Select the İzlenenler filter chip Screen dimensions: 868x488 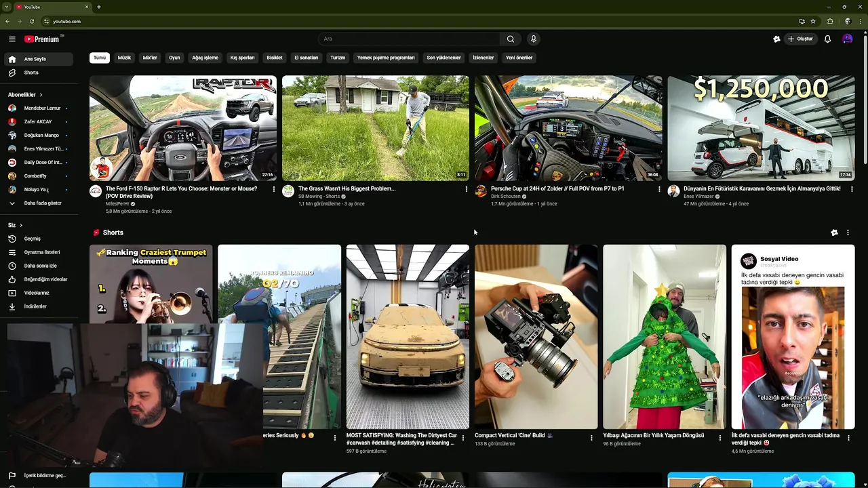click(484, 58)
